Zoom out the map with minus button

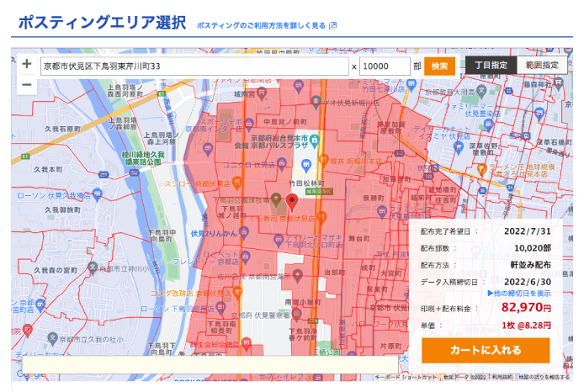pos(27,84)
